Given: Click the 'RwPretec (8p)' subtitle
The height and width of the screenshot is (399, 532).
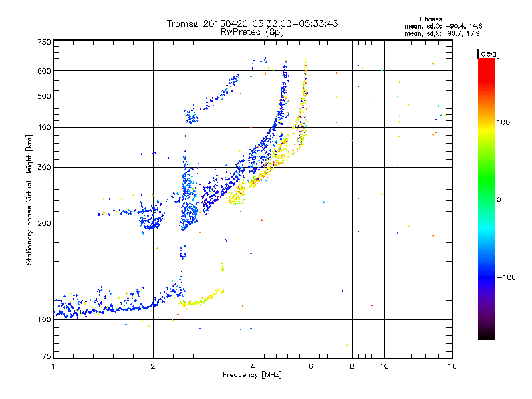Looking at the screenshot, I should coord(252,32).
